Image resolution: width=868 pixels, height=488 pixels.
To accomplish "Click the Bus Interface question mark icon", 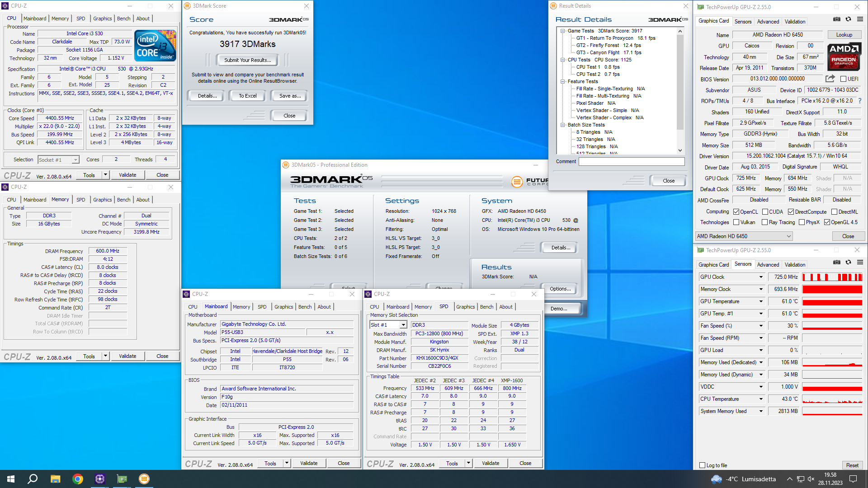I will (860, 101).
